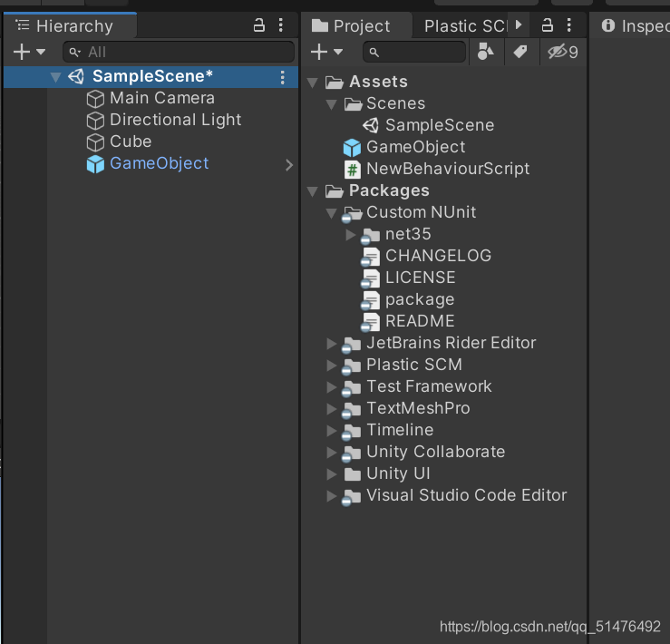The width and height of the screenshot is (670, 644).
Task: Switch to the Project tab
Action: [x=357, y=25]
